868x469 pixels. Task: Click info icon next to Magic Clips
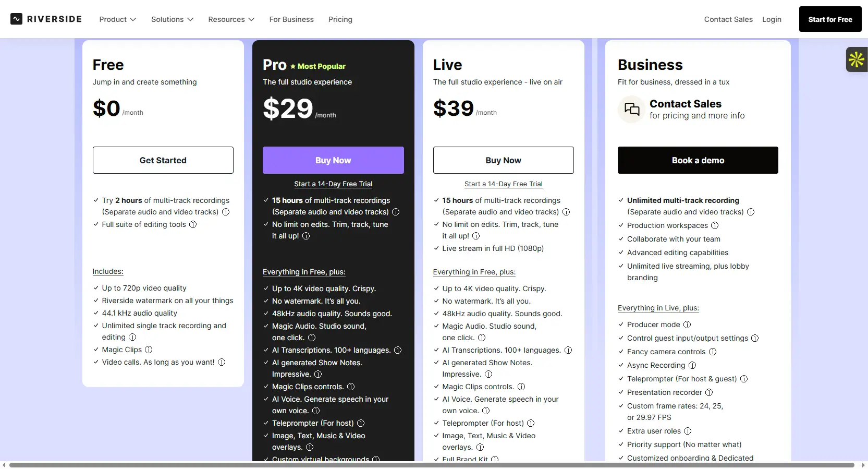149,350
